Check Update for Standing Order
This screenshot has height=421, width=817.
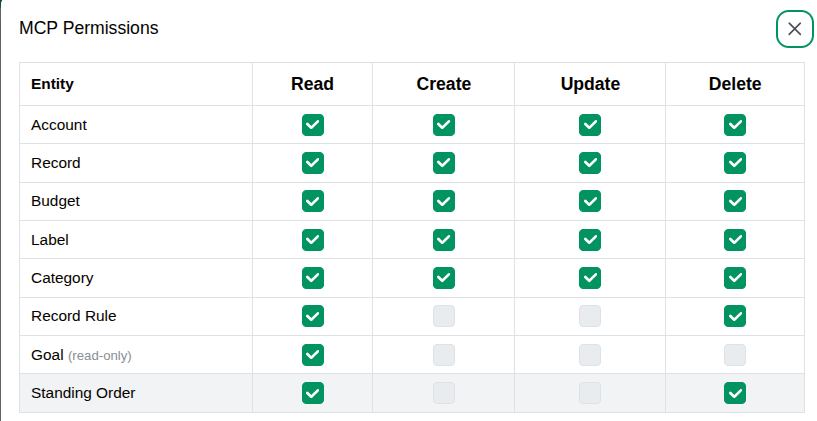click(590, 393)
